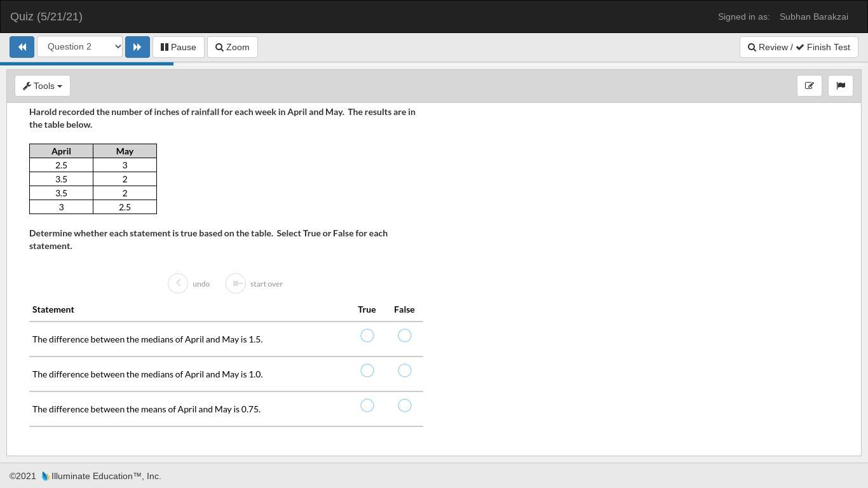868x488 pixels.
Task: Open the notes pencil icon
Action: [810, 86]
